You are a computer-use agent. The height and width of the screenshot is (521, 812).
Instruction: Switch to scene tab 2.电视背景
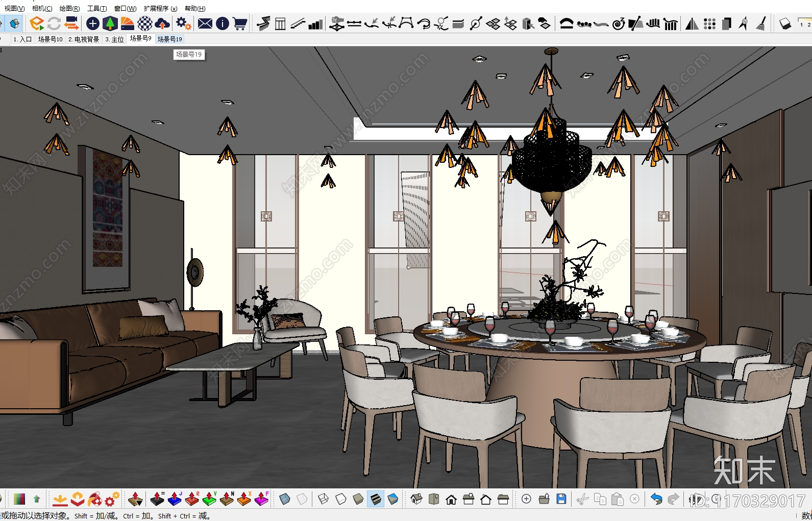click(x=84, y=39)
